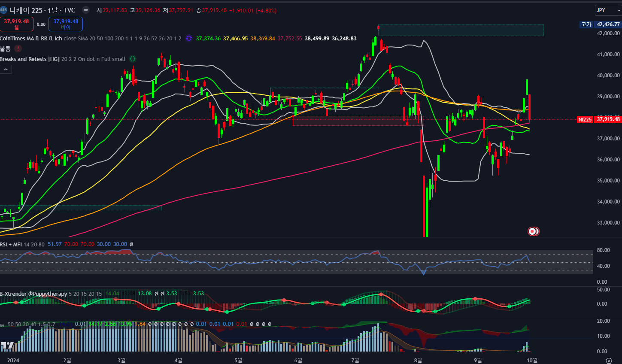Select the Breaks and Retests [HG] indicator label
Image resolution: width=622 pixels, height=364 pixels.
point(30,59)
